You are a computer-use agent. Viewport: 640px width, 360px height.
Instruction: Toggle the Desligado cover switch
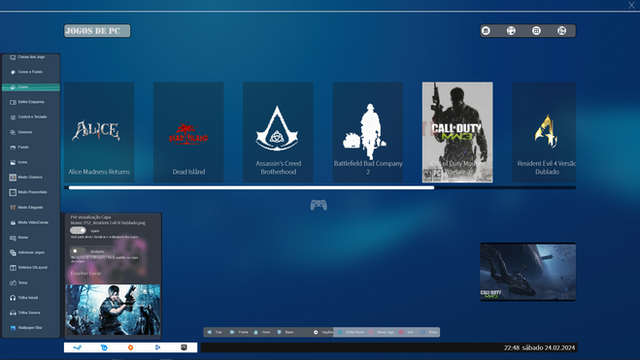78,251
